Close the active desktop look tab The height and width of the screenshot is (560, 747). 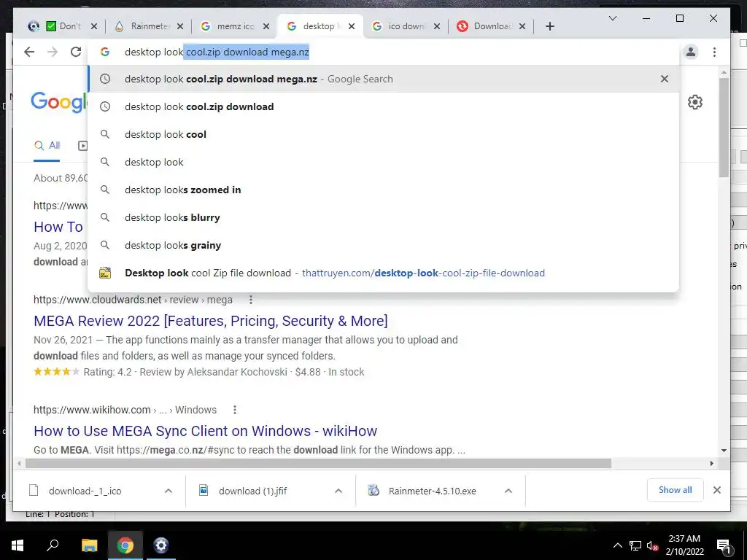[352, 26]
